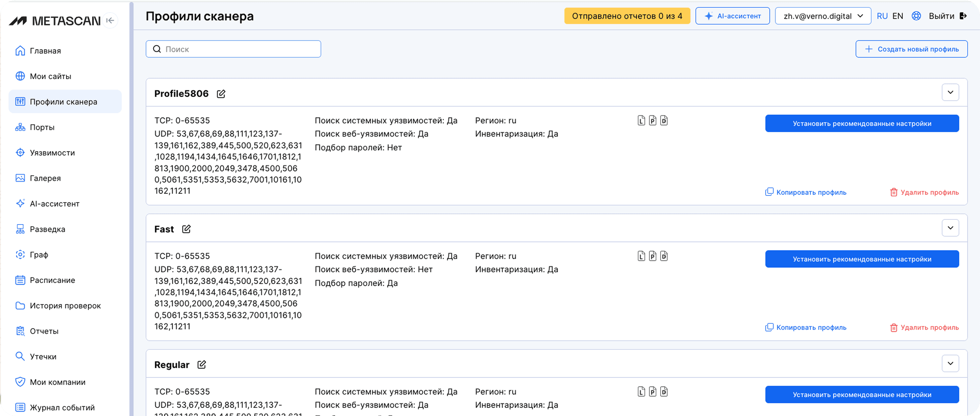Open AI-ассистент from the sidebar
980x416 pixels.
click(x=65, y=203)
